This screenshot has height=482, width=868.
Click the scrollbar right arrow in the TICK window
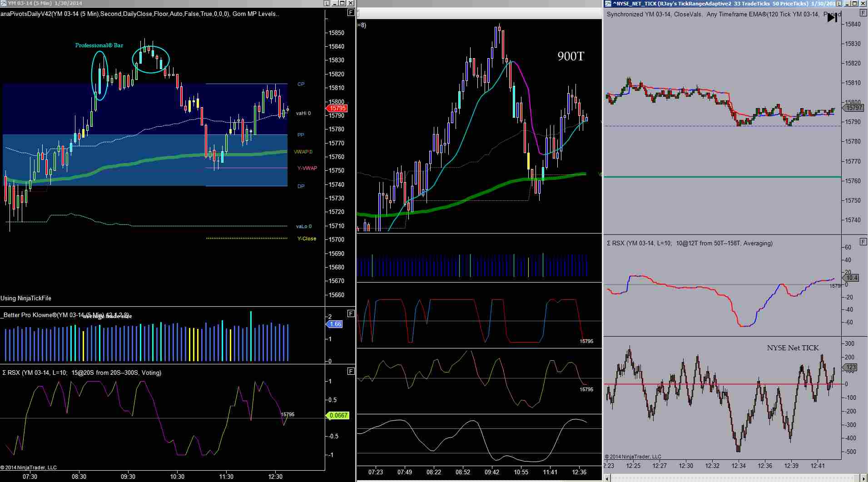pos(864,478)
